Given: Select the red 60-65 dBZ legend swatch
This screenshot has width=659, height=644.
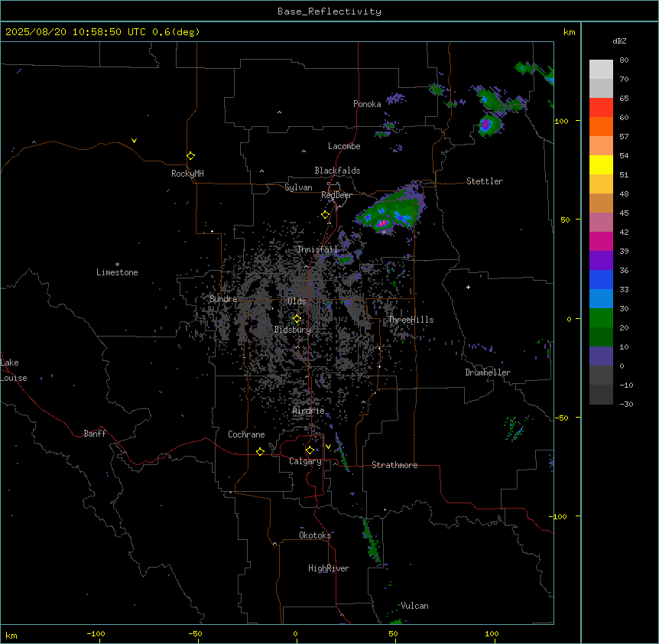Looking at the screenshot, I should pos(601,108).
